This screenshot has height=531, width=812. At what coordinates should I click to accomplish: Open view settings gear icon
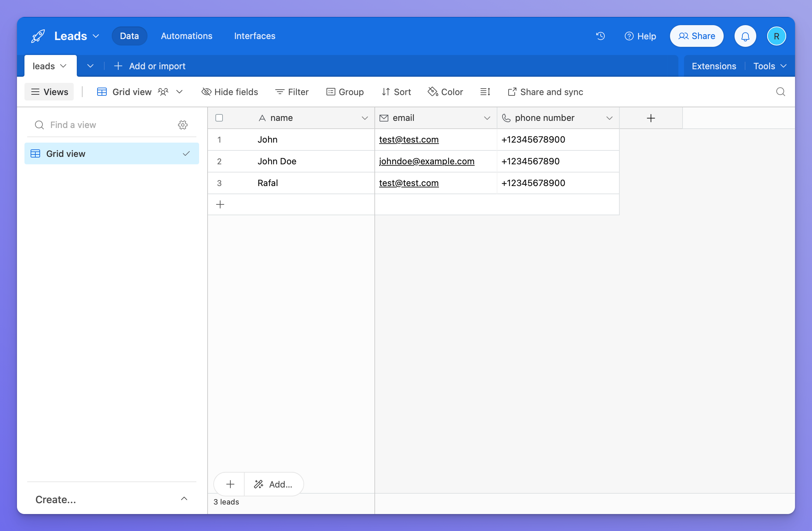[182, 125]
